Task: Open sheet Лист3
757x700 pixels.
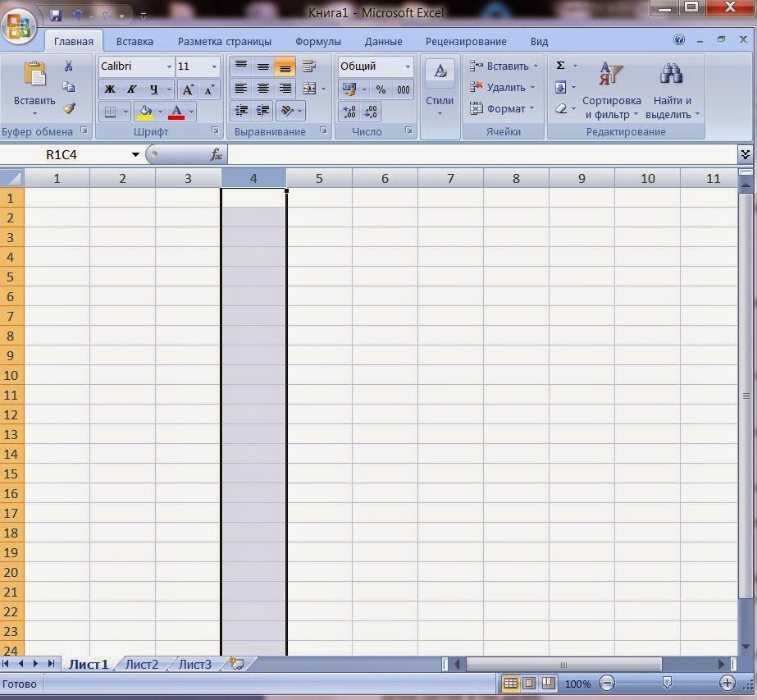Action: click(x=195, y=664)
